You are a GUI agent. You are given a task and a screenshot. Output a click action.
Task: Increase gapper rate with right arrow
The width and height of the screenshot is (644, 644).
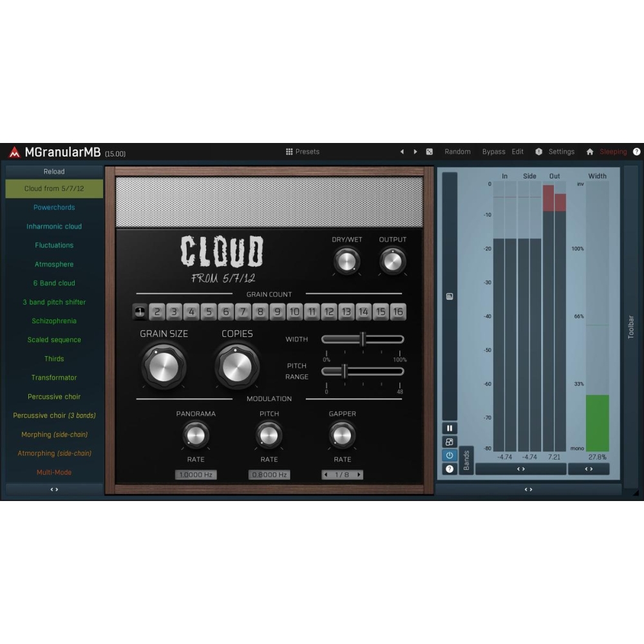359,475
